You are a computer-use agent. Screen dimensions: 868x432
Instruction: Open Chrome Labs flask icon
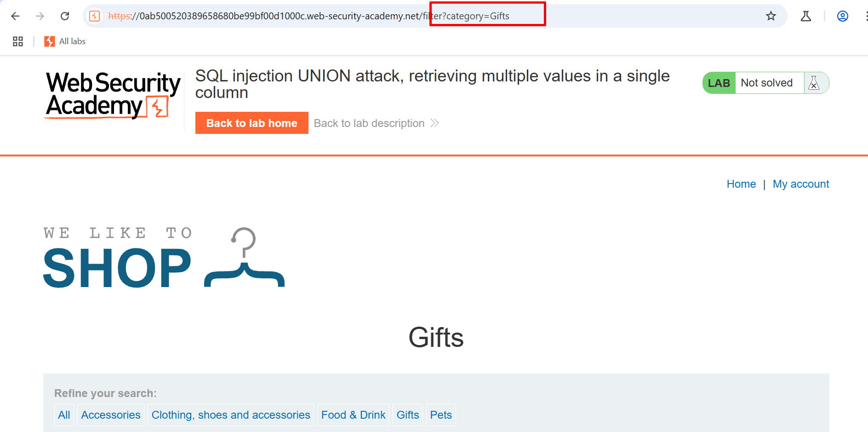[805, 16]
